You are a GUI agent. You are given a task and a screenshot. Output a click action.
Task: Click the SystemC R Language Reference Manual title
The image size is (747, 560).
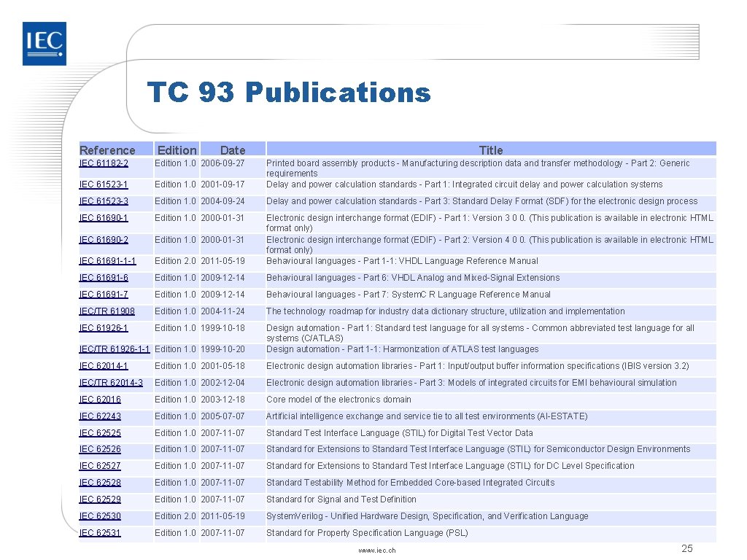pyautogui.click(x=409, y=295)
